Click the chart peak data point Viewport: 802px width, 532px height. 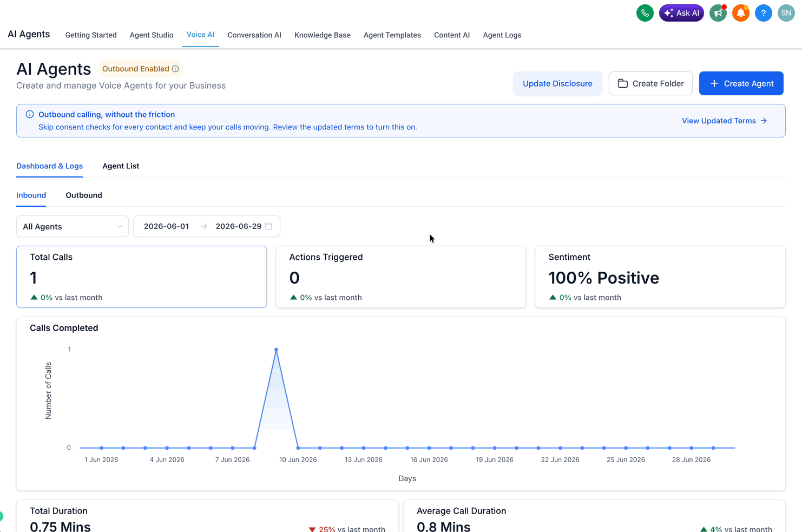[x=277, y=350]
